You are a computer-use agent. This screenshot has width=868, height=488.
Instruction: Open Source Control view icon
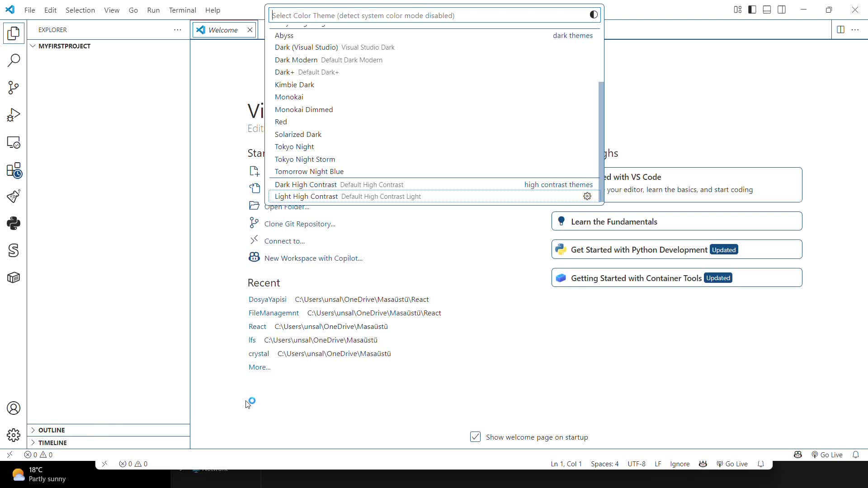(x=14, y=87)
